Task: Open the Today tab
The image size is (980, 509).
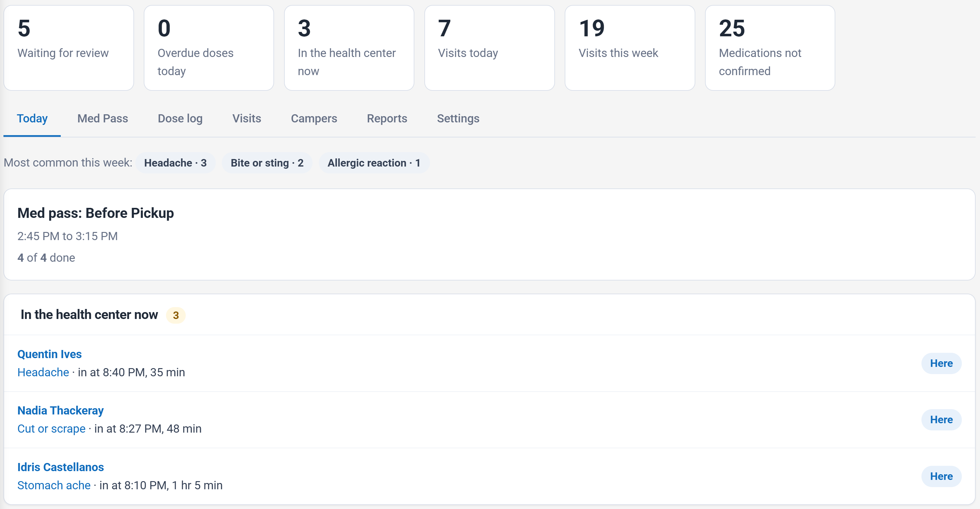Action: [x=32, y=119]
